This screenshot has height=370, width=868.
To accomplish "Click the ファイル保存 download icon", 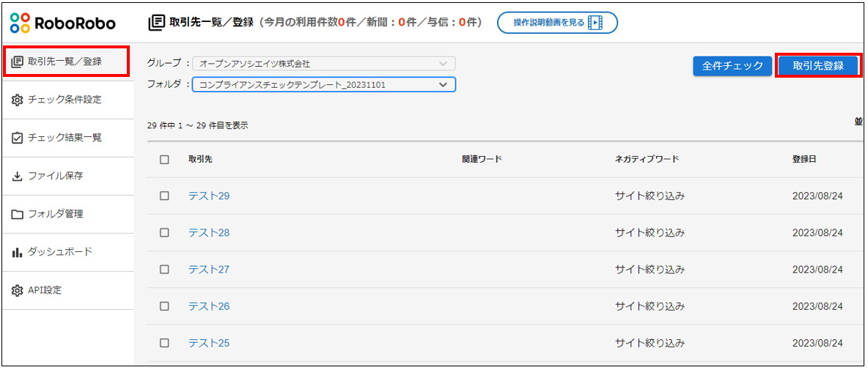I will click(18, 176).
